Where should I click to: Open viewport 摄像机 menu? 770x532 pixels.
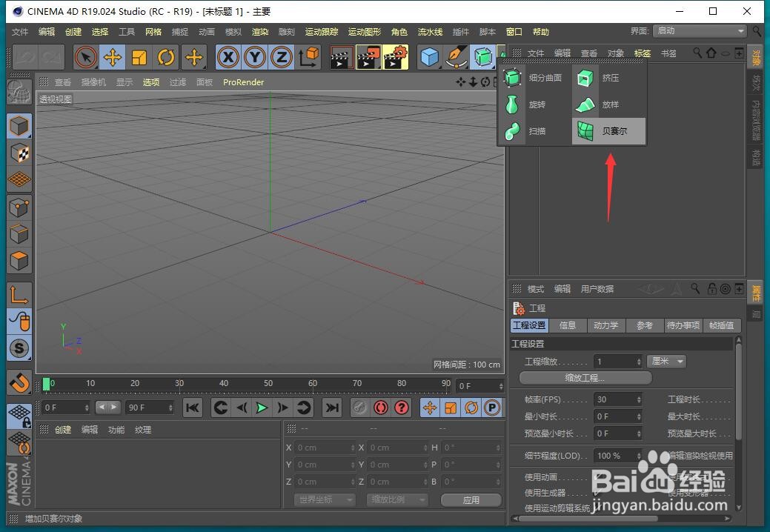(93, 82)
